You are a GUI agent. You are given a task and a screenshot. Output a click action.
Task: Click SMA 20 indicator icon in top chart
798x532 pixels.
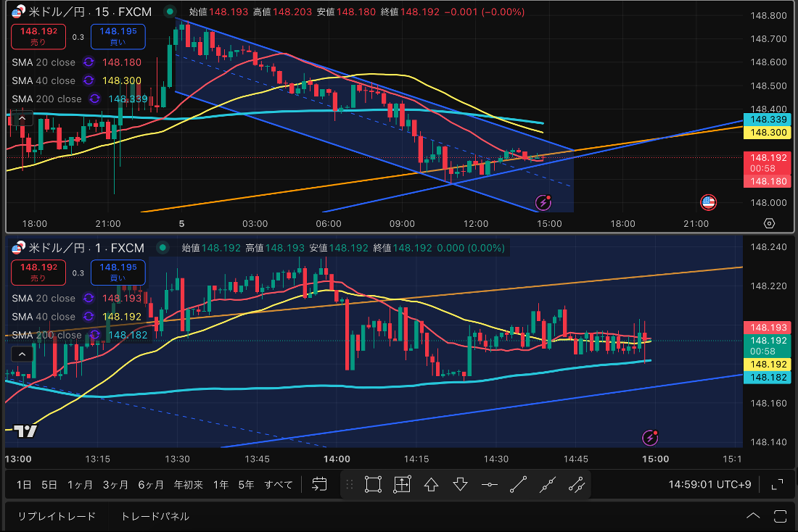[x=89, y=62]
